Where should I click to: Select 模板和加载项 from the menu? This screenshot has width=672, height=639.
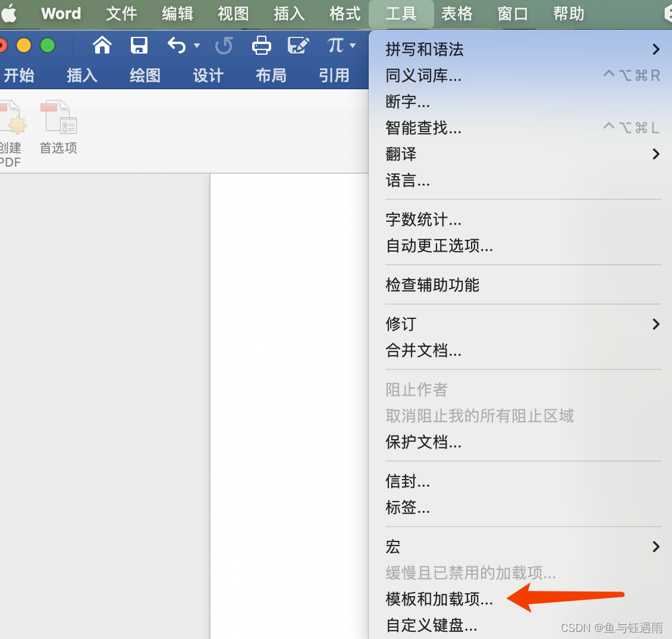click(x=439, y=600)
